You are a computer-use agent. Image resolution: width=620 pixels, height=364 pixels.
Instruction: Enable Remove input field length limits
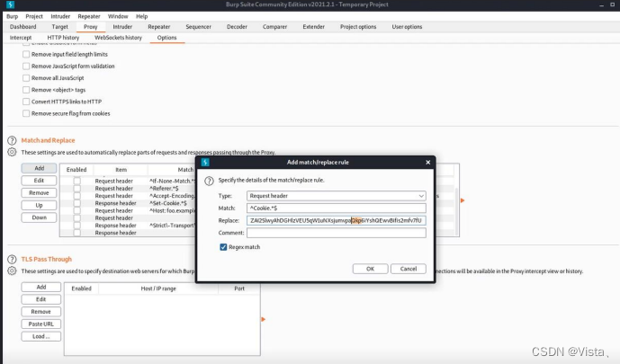[x=26, y=54]
